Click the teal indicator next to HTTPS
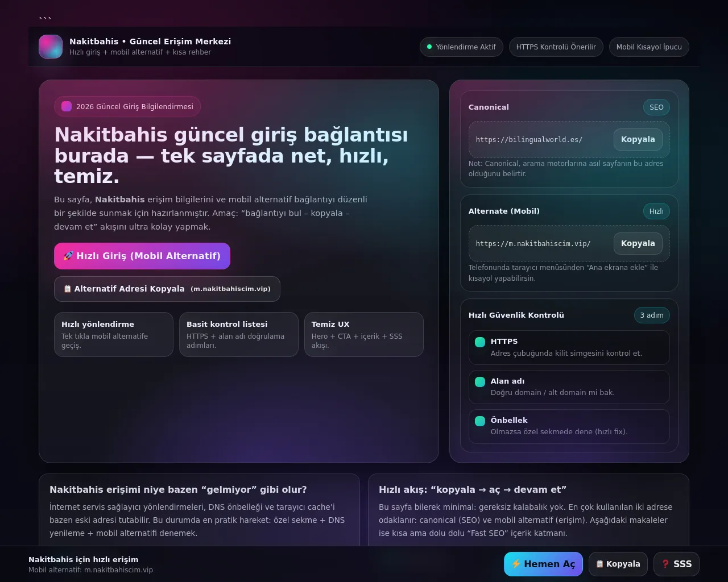Screen dimensions: 728x582 [480, 342]
